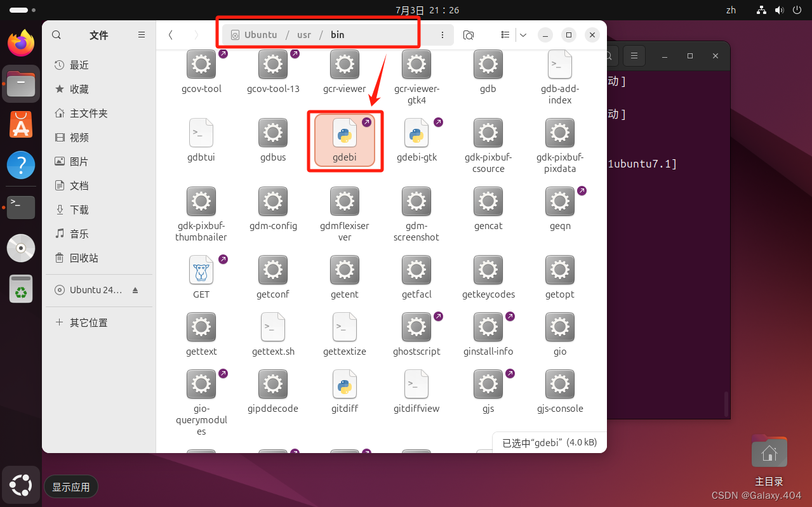
Task: Eject the Ubuntu 24 volume
Action: click(135, 290)
